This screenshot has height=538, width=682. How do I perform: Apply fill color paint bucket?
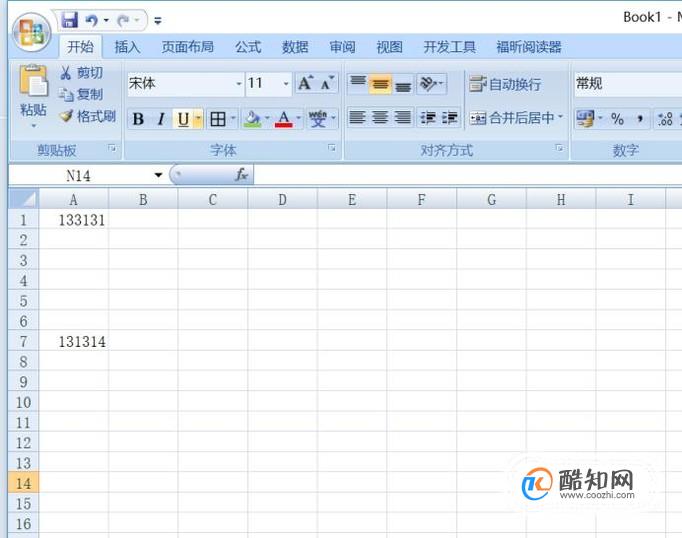tap(252, 119)
